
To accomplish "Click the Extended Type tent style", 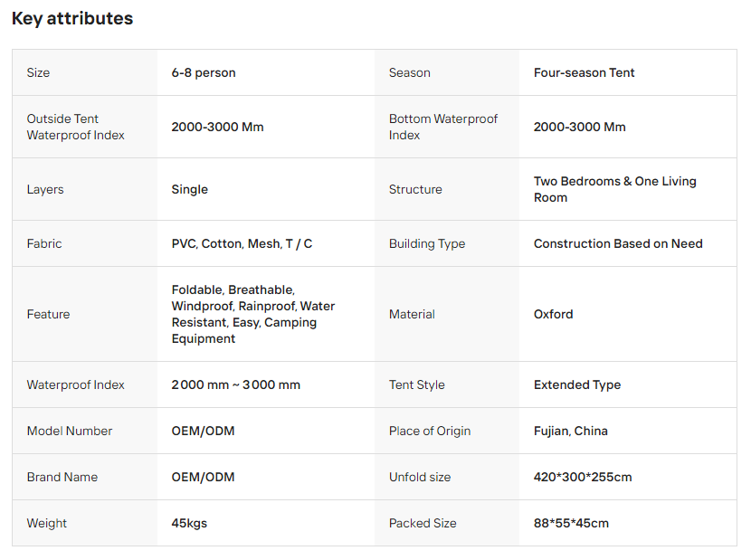I will click(x=577, y=384).
